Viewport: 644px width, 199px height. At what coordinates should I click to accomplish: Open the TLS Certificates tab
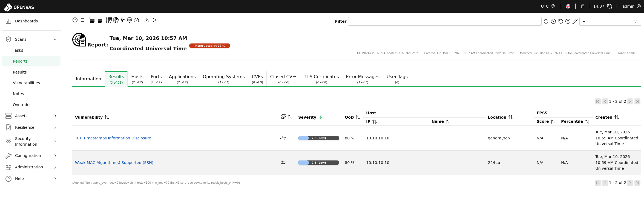(x=321, y=79)
